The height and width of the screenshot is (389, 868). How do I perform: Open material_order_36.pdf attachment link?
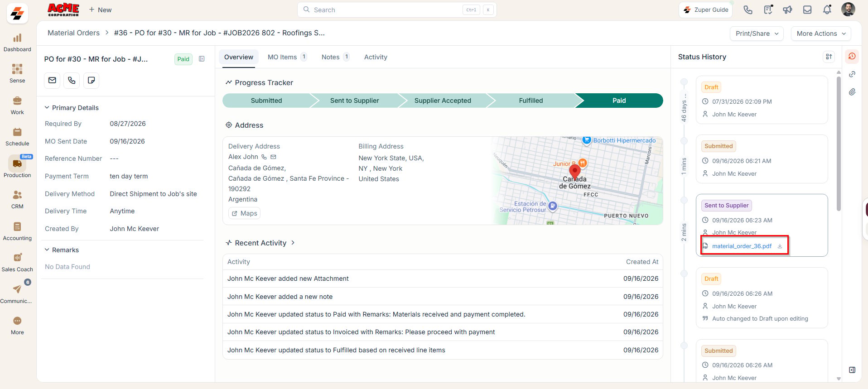[x=742, y=246]
